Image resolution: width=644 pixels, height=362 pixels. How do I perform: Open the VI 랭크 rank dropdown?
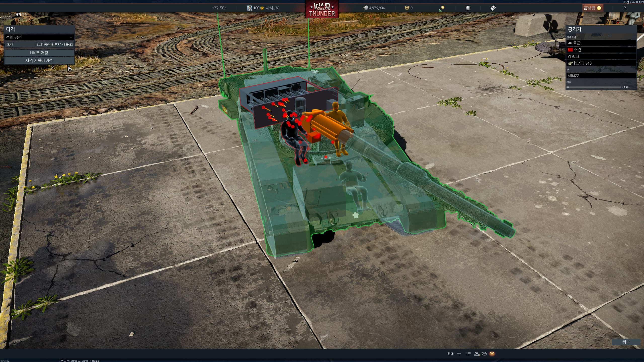pyautogui.click(x=601, y=57)
